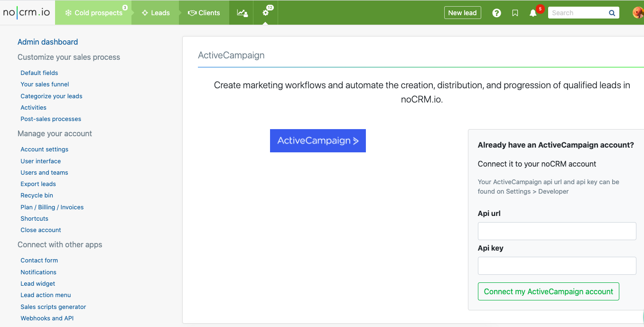Click the noCRM.io logo
This screenshot has width=644, height=327.
pos(27,13)
